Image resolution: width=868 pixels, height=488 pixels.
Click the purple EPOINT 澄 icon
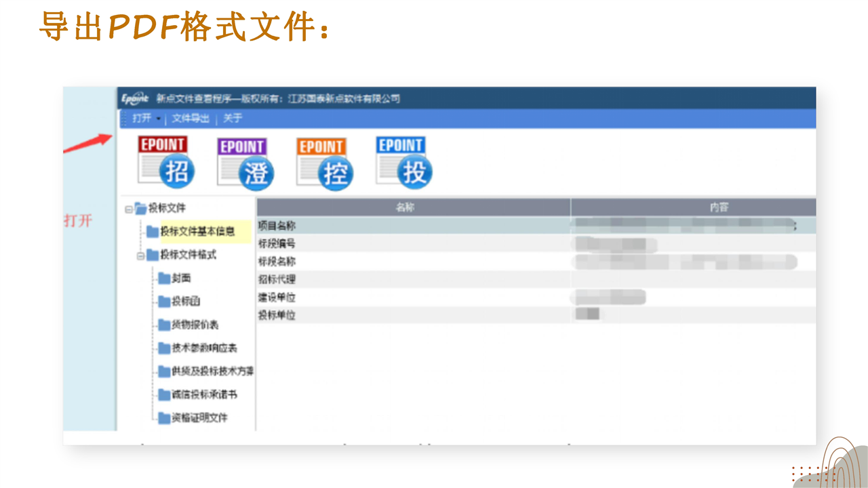(x=245, y=163)
